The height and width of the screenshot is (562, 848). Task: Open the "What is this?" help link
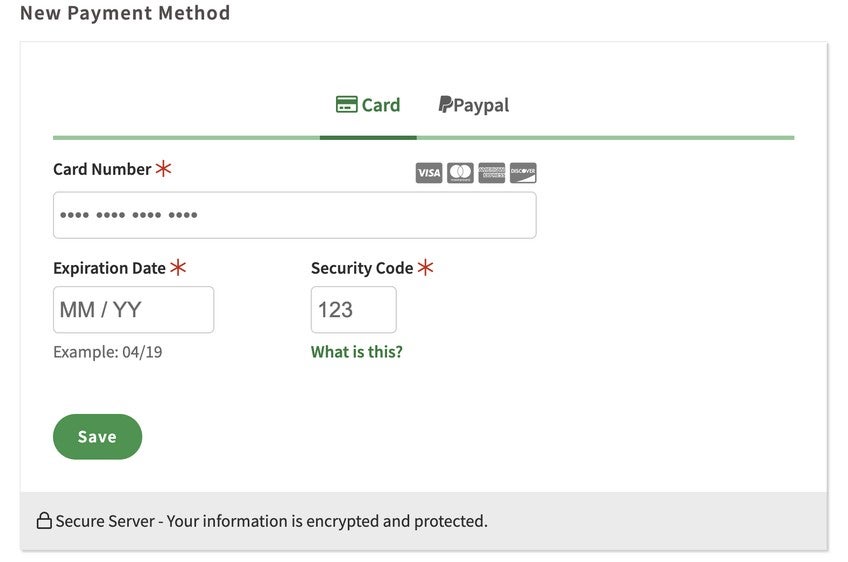pyautogui.click(x=357, y=352)
